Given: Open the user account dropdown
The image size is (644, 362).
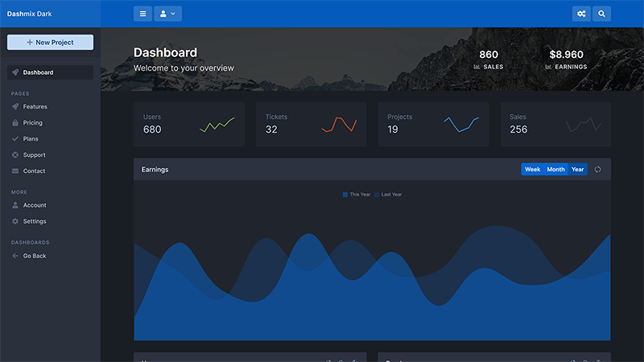Looking at the screenshot, I should pos(167,14).
